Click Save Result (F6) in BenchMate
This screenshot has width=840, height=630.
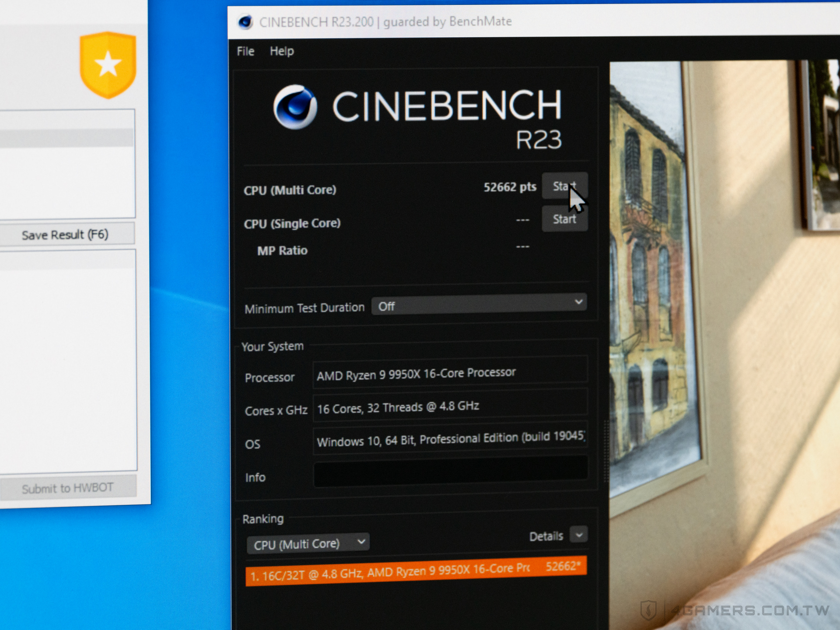pyautogui.click(x=66, y=234)
